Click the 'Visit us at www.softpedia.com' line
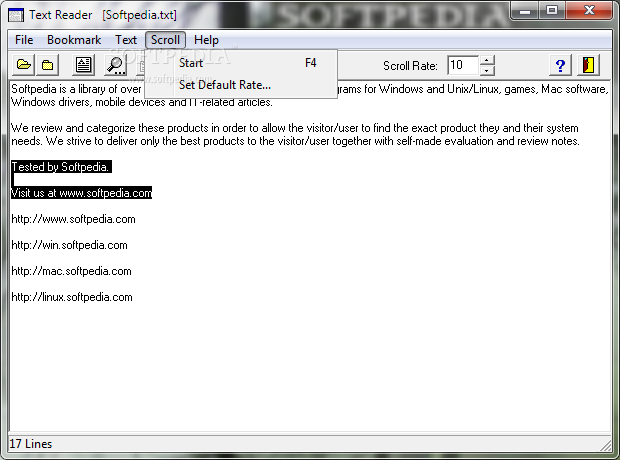The width and height of the screenshot is (620, 460). 81,193
